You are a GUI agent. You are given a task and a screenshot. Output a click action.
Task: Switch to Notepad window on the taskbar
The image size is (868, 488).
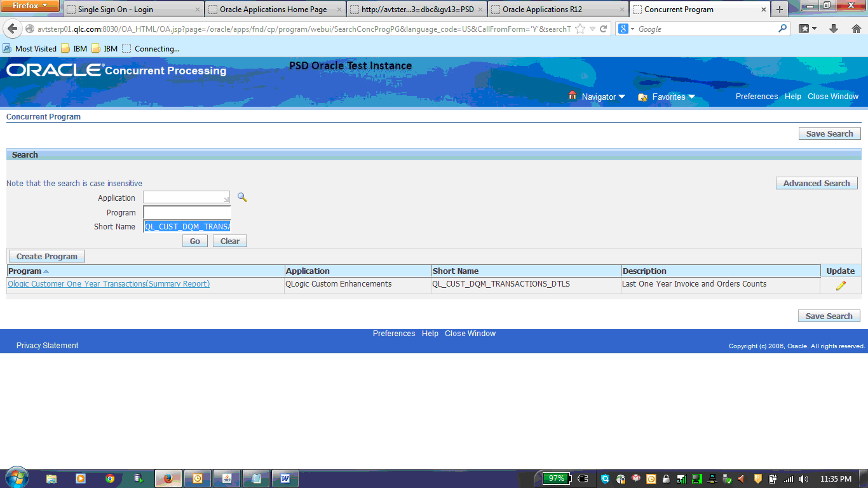point(256,478)
